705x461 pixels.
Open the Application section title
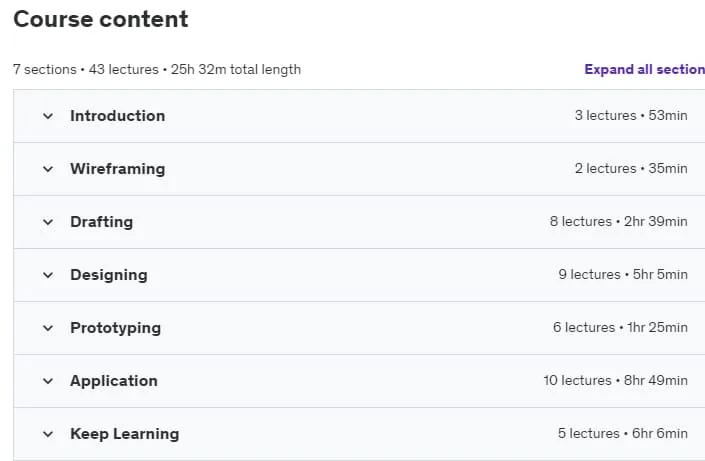(x=114, y=381)
